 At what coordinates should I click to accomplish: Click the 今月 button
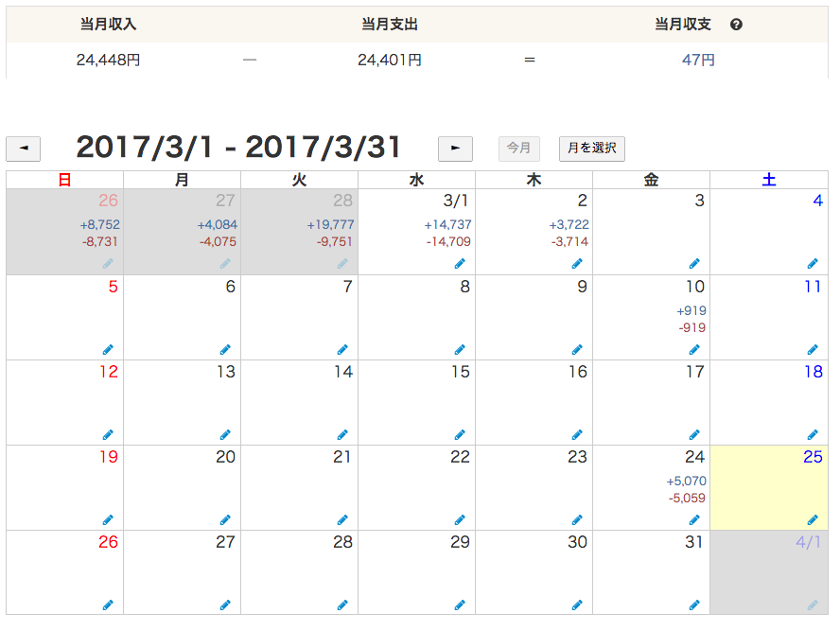518,149
